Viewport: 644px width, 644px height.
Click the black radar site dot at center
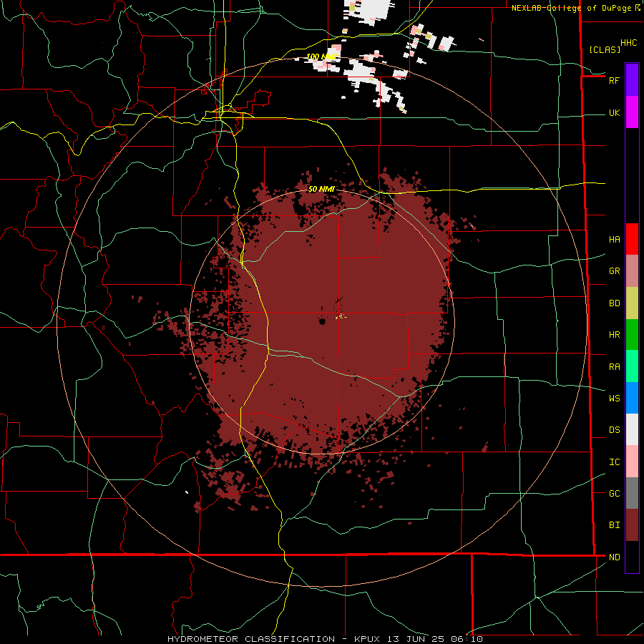coord(322,321)
